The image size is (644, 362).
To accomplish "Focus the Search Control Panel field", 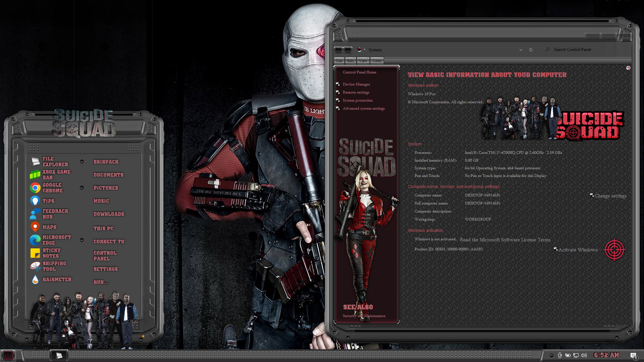I will (x=587, y=50).
